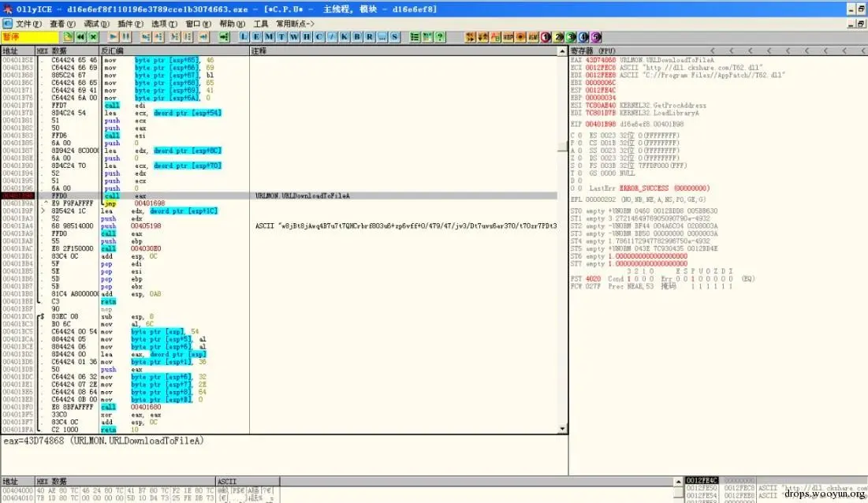Open the 插件 (Plugins) menu
Screen dimensions: 868x503
pos(129,24)
